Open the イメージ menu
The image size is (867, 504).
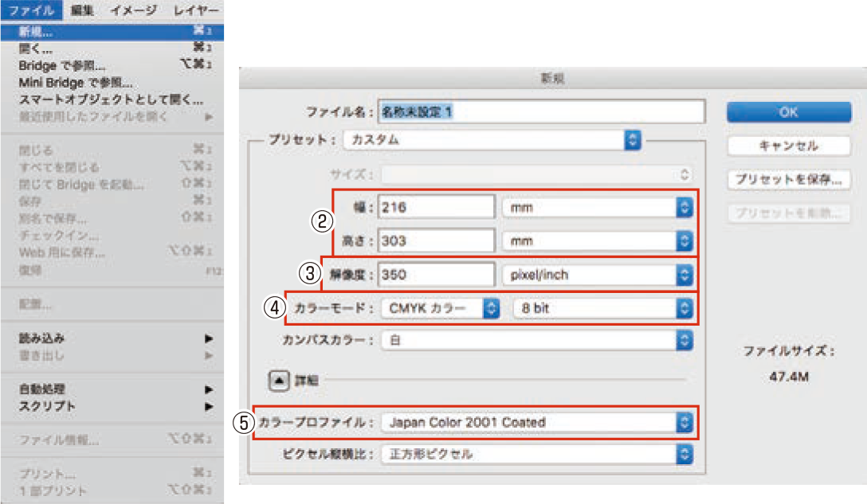133,10
